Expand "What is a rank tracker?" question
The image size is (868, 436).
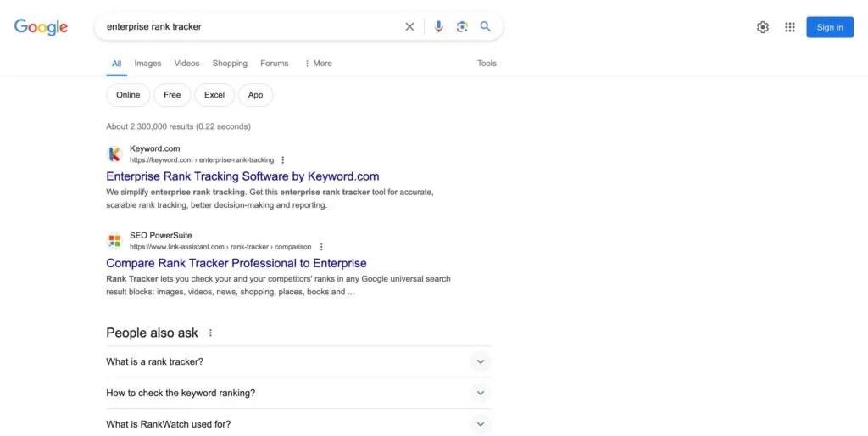[480, 362]
